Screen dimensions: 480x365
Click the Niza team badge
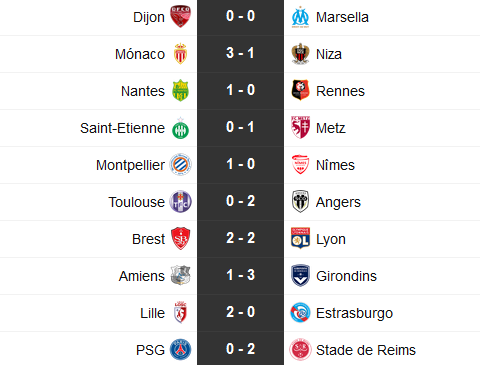click(300, 54)
